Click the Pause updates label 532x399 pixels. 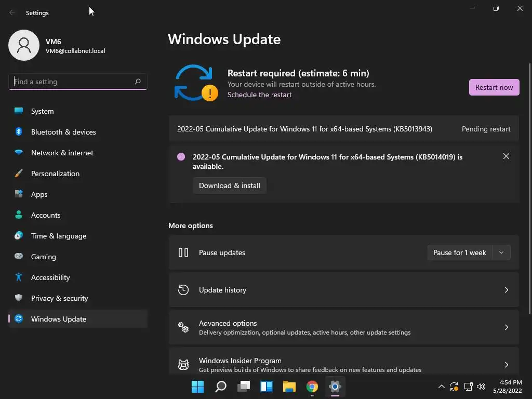(222, 252)
